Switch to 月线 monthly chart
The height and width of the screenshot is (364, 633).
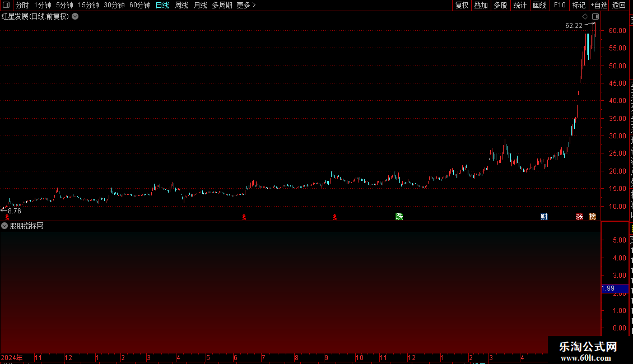click(x=200, y=5)
